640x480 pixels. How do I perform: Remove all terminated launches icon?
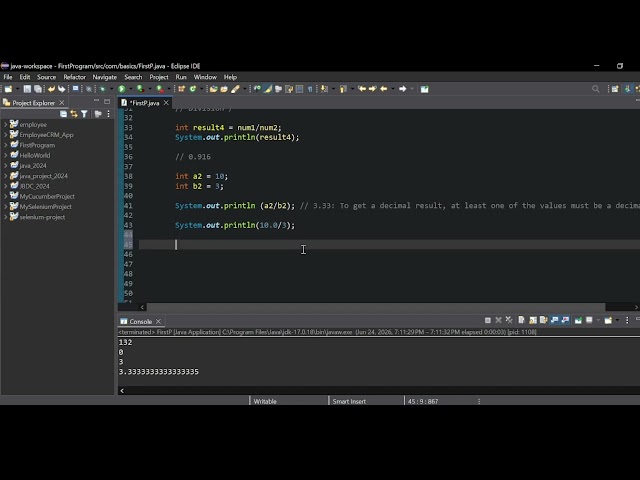(509, 320)
